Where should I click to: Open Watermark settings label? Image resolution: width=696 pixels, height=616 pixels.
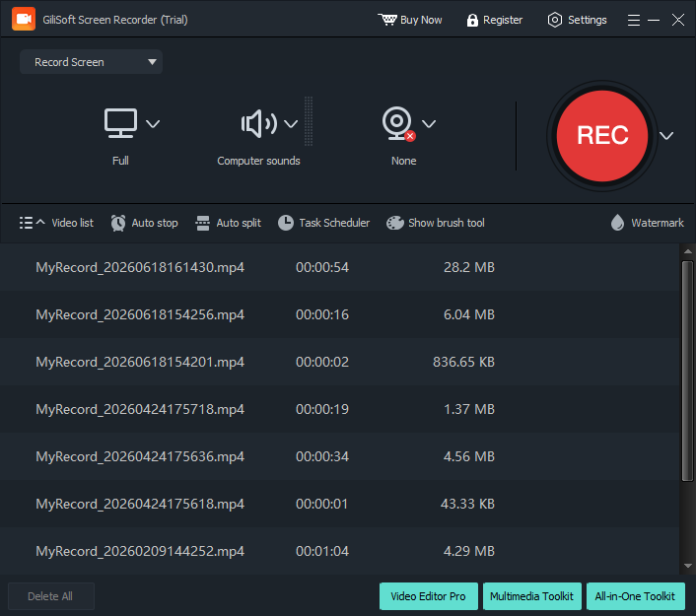(x=658, y=223)
